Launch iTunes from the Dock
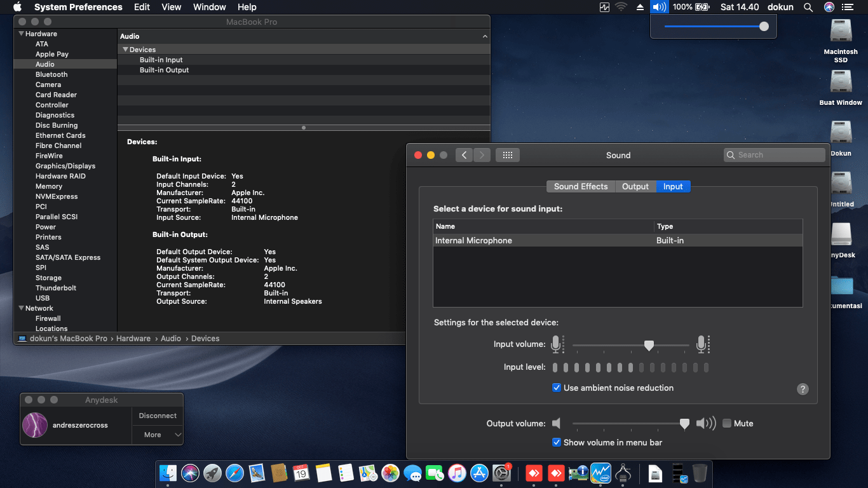Image resolution: width=868 pixels, height=488 pixels. 457,473
